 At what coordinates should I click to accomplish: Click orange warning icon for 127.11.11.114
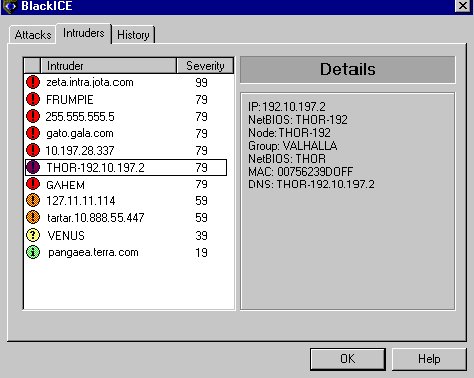(x=33, y=200)
